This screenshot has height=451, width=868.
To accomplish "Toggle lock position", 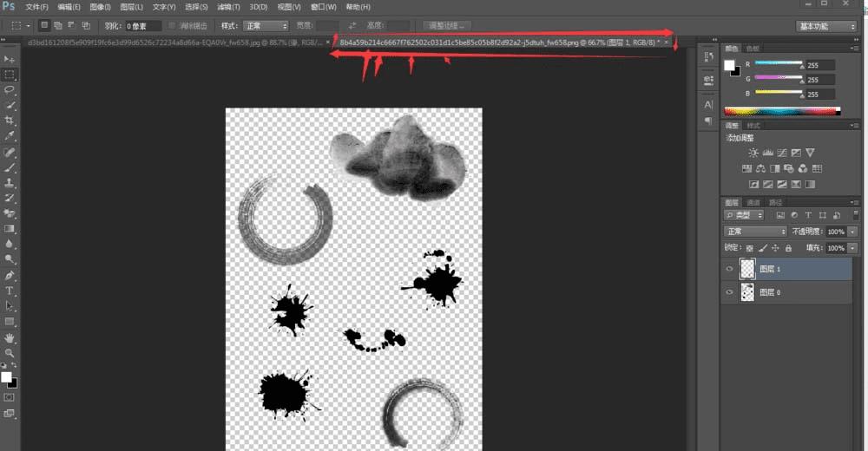I will (x=775, y=248).
